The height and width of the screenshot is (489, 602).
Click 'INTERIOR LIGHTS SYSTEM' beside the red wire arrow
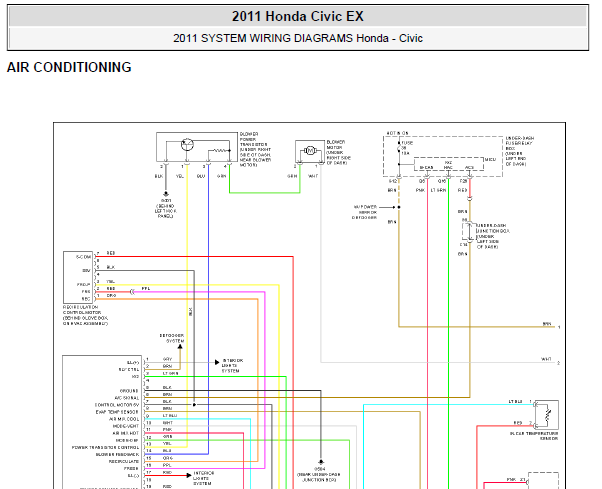203,478
